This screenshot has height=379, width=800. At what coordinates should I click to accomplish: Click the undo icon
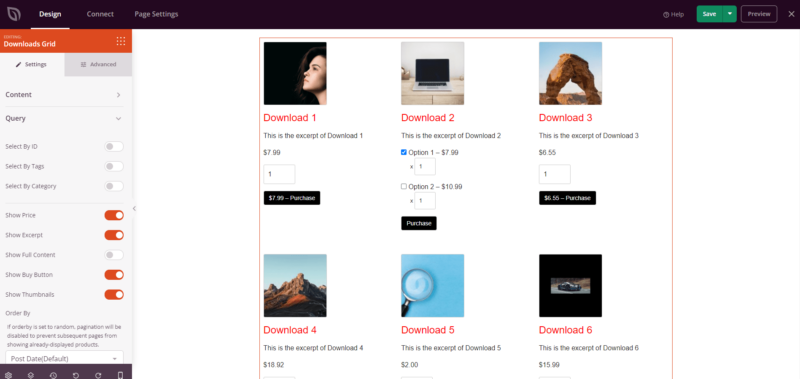pyautogui.click(x=76, y=375)
